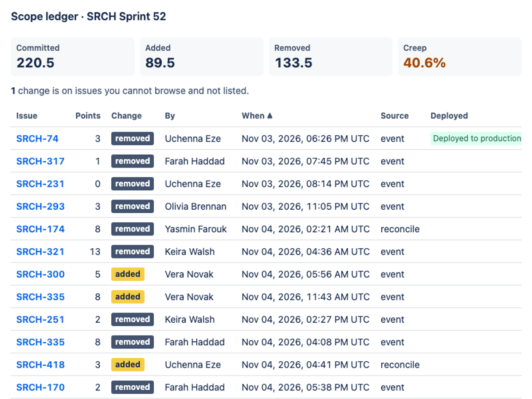Open SRCH-335 link in Farah Haddad row
Screen dimensions: 532x399
(40, 342)
